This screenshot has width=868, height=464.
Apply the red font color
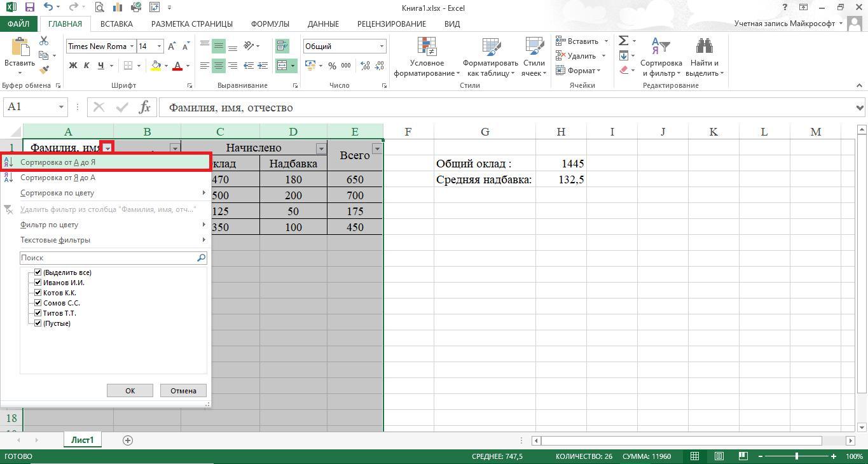[177, 66]
